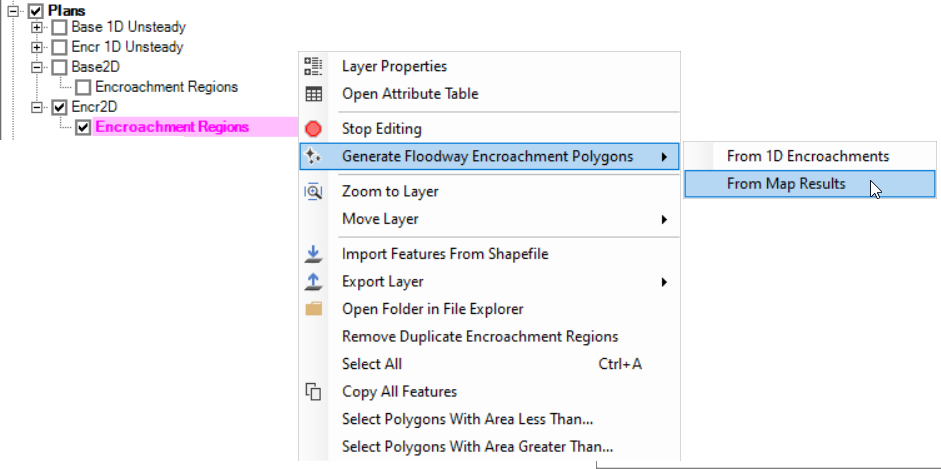Uncheck the Encr2D plan checkbox
Viewport: 941px width, 469px height.
[x=59, y=108]
